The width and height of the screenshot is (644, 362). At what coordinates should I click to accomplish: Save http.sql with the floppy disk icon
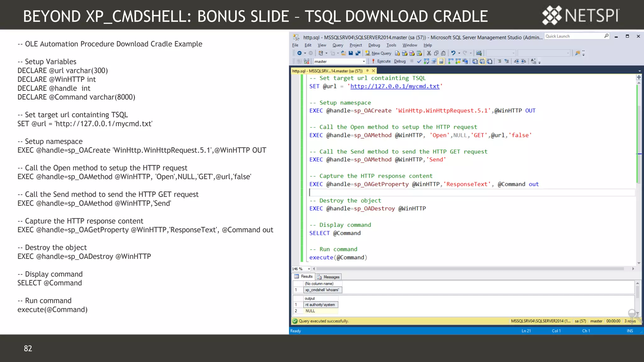point(351,53)
